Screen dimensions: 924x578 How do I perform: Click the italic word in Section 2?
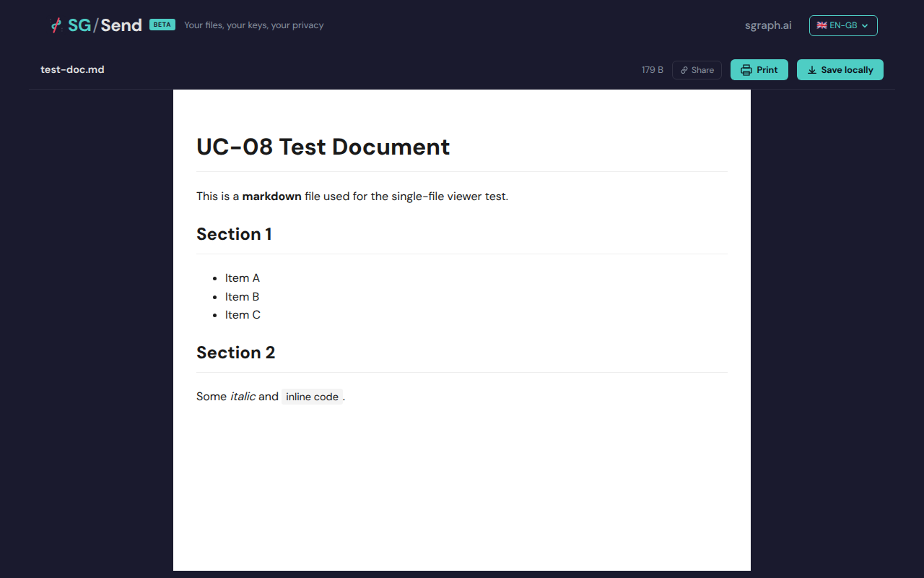point(243,397)
